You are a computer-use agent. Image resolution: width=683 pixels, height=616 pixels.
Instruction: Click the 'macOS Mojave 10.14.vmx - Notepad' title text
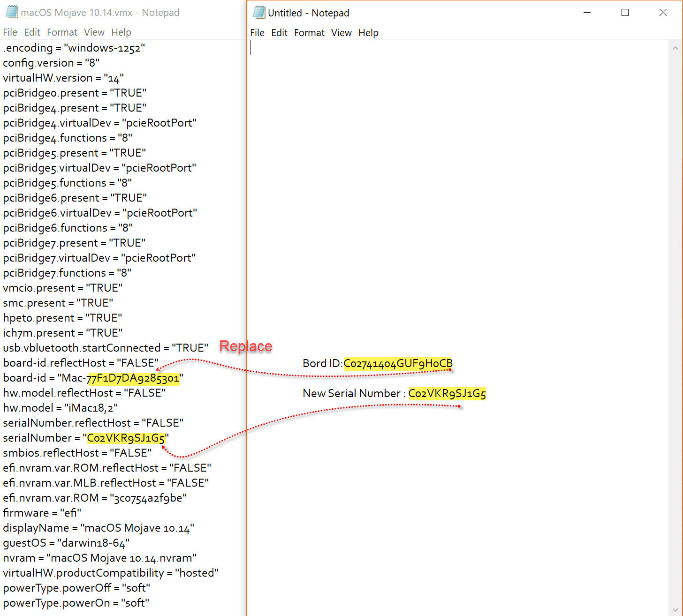pyautogui.click(x=100, y=13)
